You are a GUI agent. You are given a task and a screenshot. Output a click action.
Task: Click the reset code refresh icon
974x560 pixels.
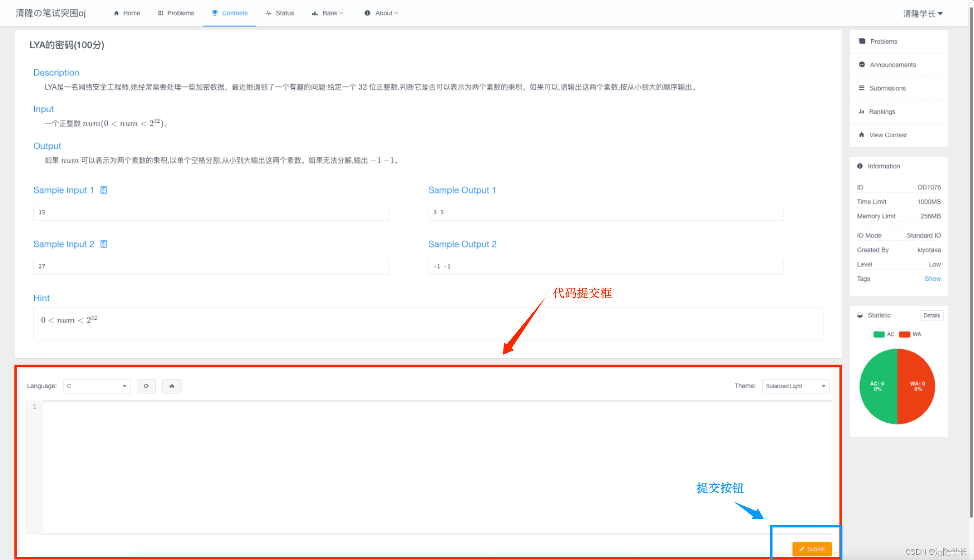point(146,386)
